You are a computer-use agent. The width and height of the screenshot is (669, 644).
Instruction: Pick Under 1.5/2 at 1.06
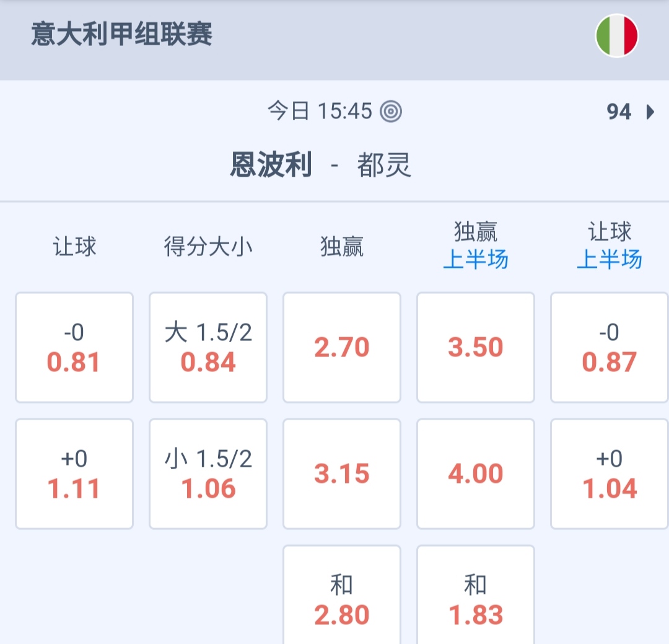(208, 474)
